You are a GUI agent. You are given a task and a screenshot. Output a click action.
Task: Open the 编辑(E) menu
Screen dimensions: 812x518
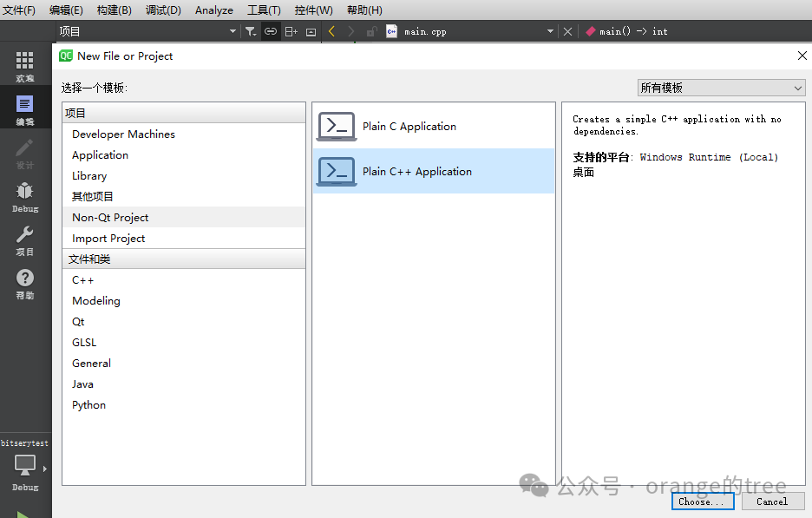[66, 10]
